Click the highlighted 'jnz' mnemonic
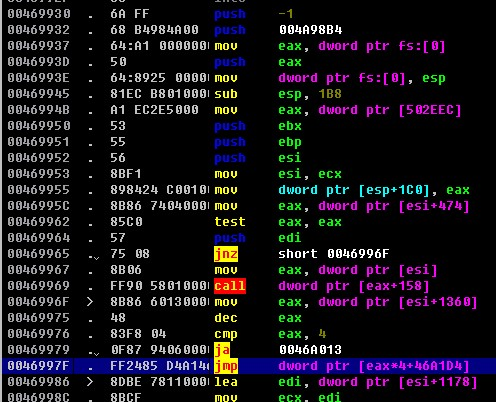This screenshot has width=496, height=402. 226,254
